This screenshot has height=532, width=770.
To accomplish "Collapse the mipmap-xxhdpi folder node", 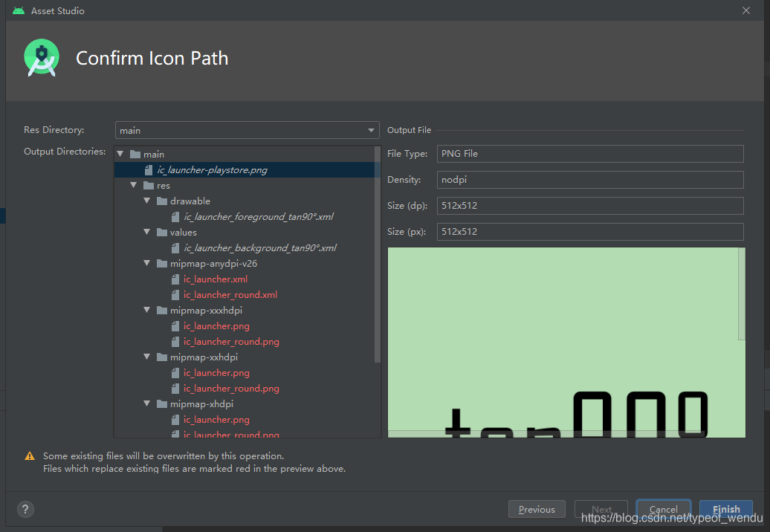I will click(147, 357).
